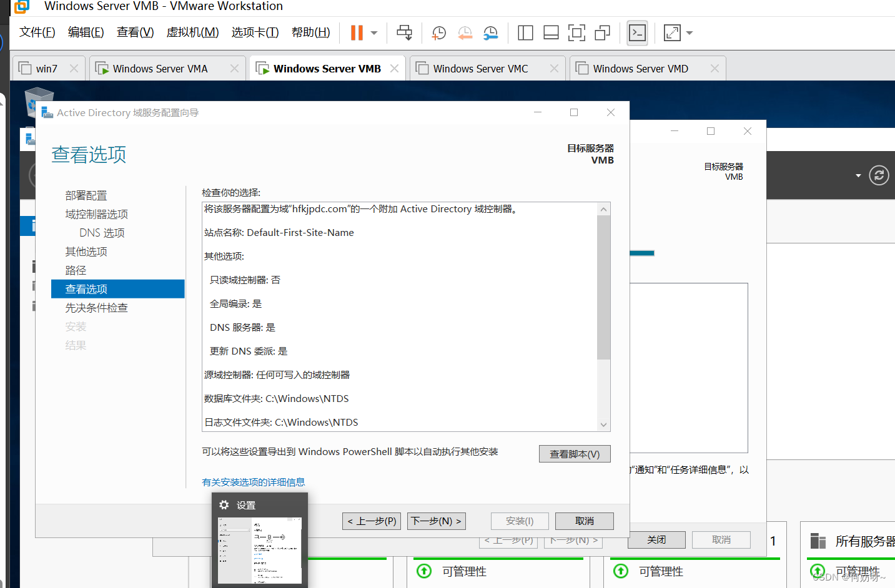Go to the 先决条件检查 wizard step
This screenshot has width=895, height=588.
(x=97, y=308)
